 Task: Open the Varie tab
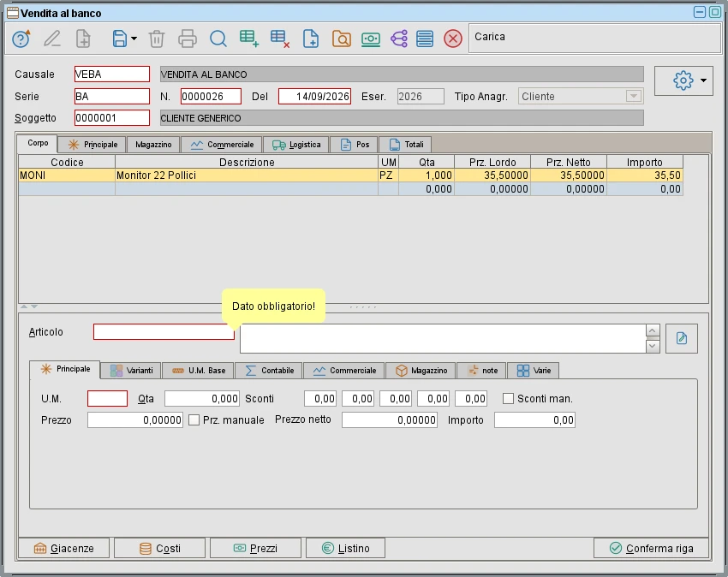click(x=534, y=371)
